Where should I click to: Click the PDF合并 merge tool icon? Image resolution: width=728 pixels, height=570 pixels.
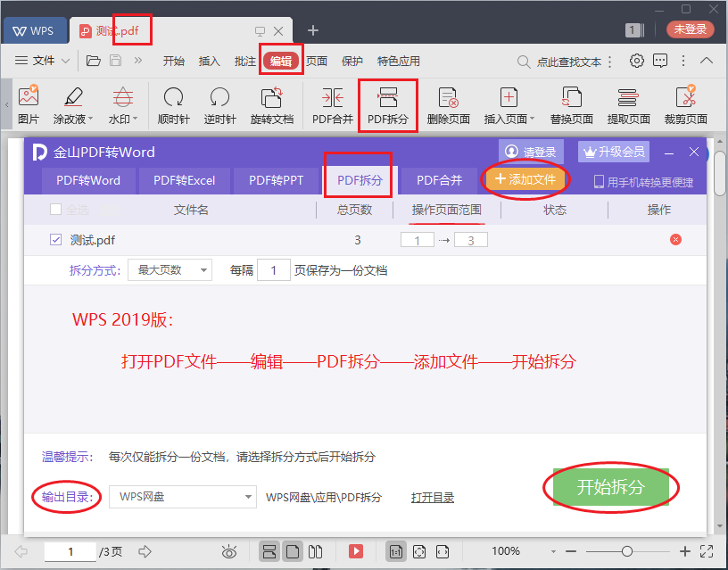coord(333,105)
